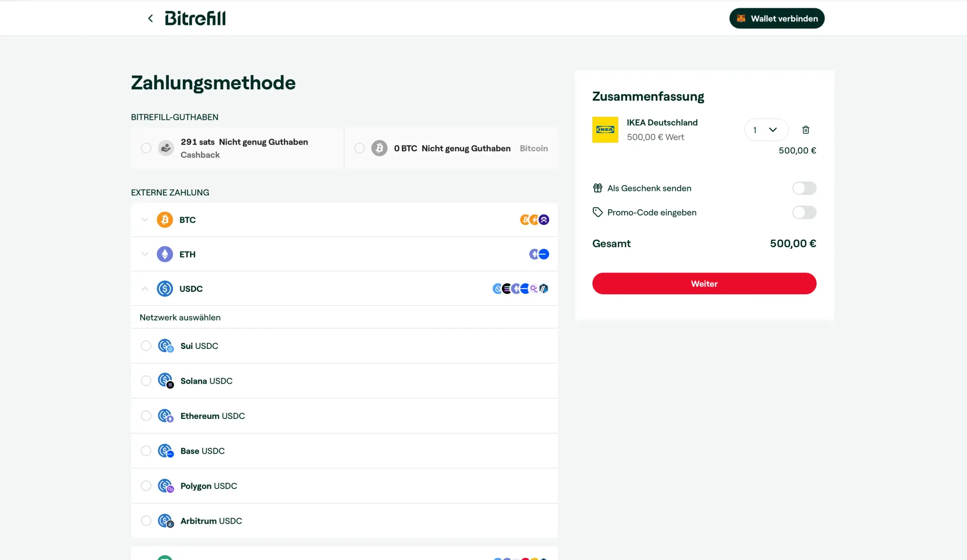Expand the ETH payment option chevron
The width and height of the screenshot is (967, 560).
(145, 254)
